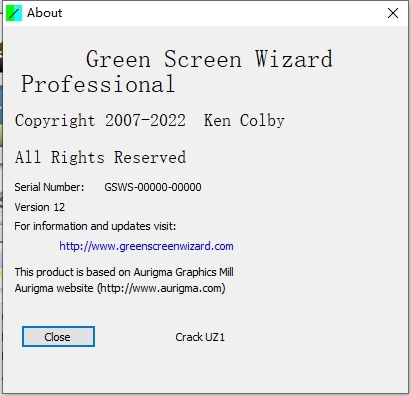The image size is (411, 396).
Task: Click the 'Version 12' text
Action: pyautogui.click(x=40, y=207)
